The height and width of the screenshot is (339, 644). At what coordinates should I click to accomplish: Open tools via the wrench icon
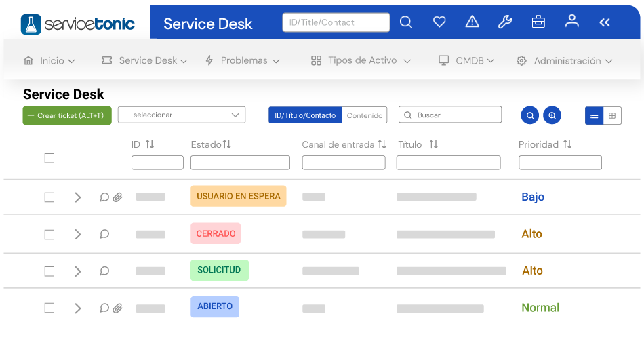tap(505, 22)
